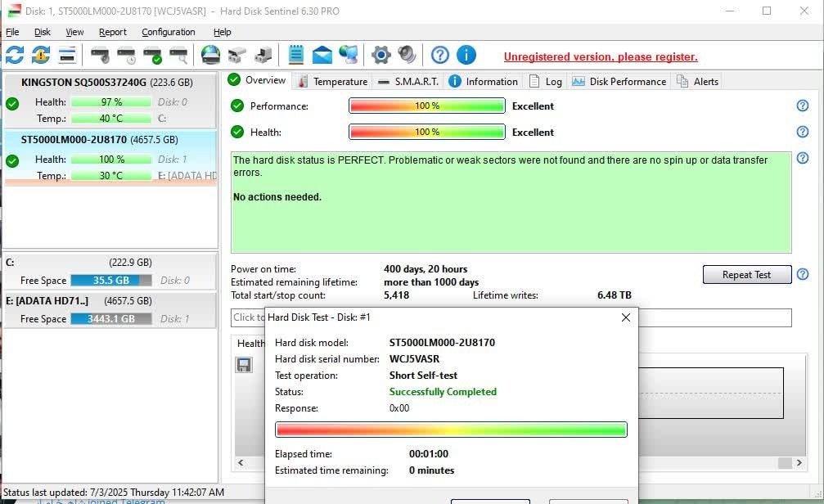Click the Kingston temperature 40 °C bar
Viewport: 824px width, 504px height.
[x=111, y=119]
